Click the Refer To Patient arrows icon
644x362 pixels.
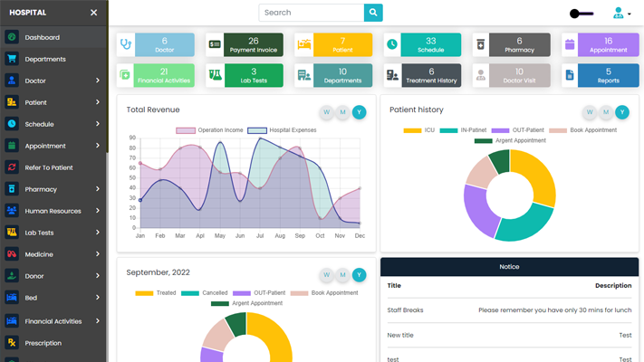pos(12,167)
